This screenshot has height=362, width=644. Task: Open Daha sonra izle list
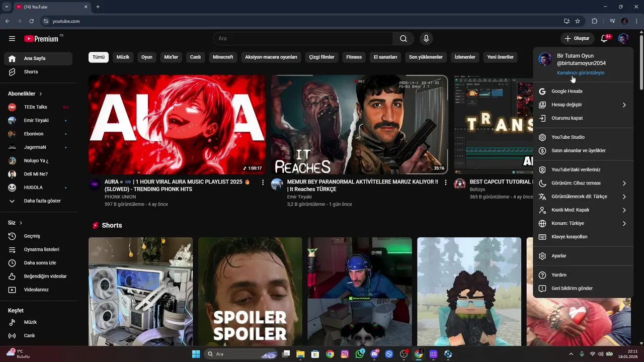[x=38, y=263]
